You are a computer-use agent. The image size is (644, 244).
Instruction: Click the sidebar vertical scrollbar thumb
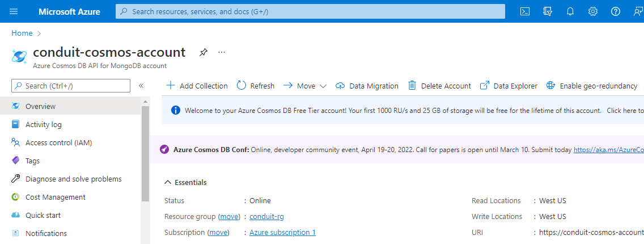click(145, 153)
